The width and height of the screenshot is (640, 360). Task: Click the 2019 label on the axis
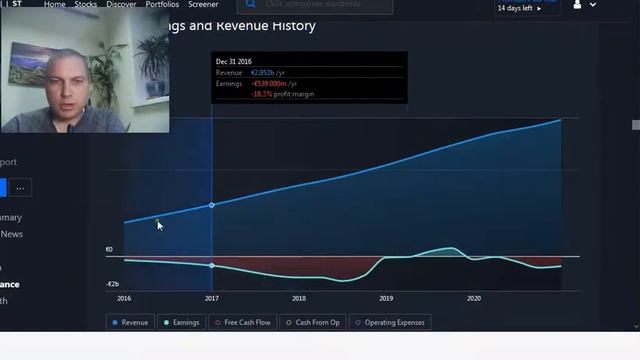[386, 299]
